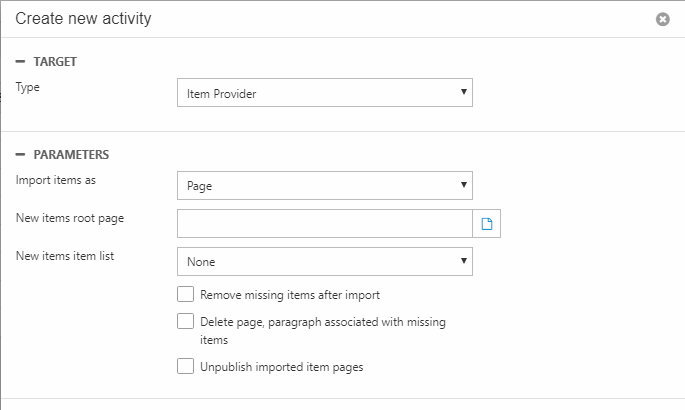Click the New items root page field

(x=324, y=224)
